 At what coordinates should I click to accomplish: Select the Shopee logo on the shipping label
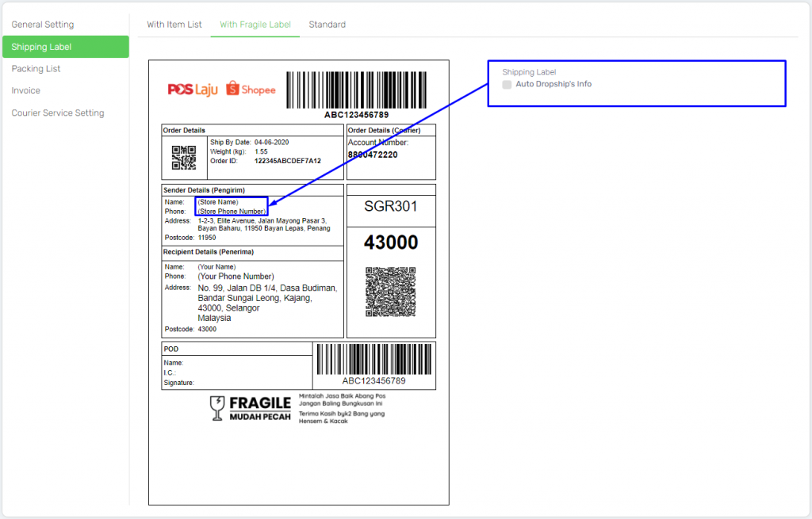pos(250,90)
